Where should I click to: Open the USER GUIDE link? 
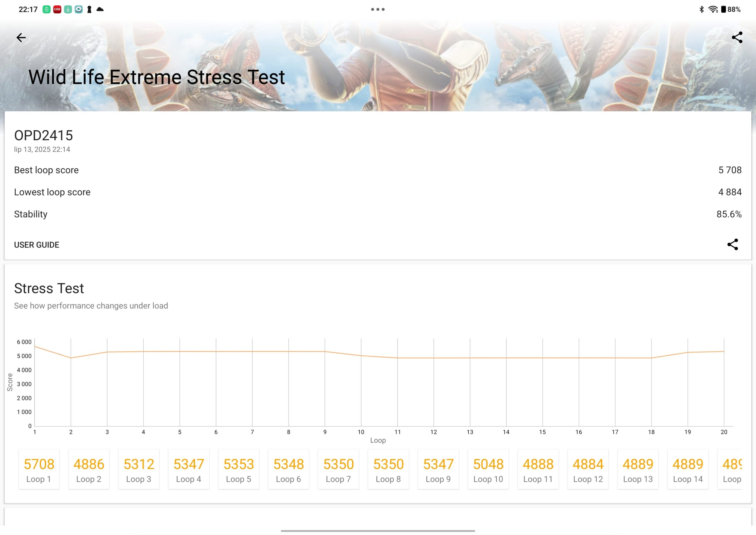click(x=37, y=245)
